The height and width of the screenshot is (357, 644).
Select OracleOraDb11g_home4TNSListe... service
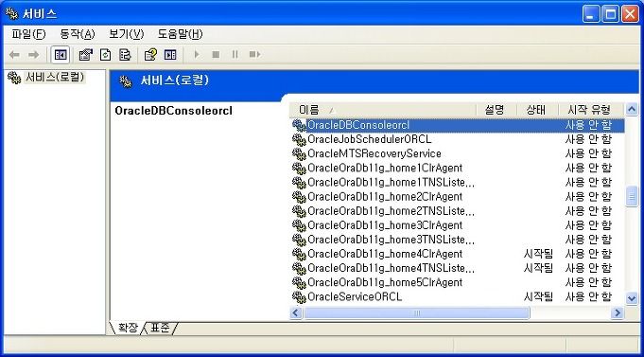391,268
